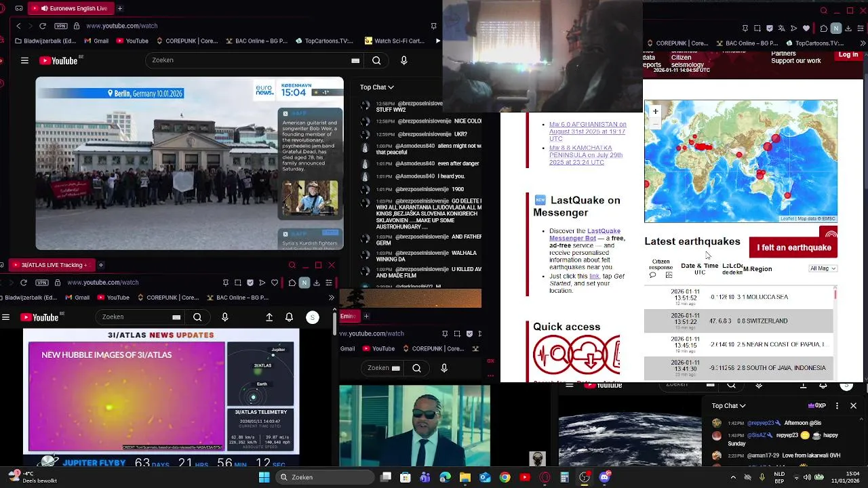
Task: Open the chat options three-dot menu in the bottom-right window
Action: pos(837,405)
